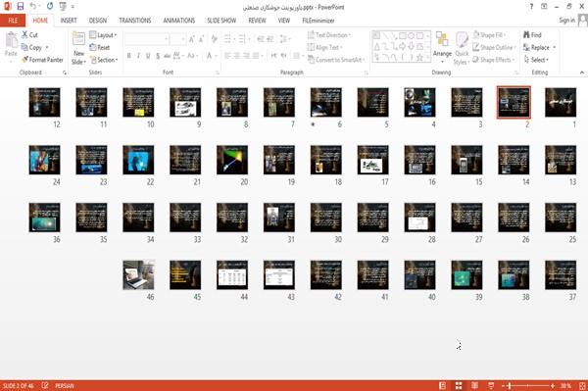Open PowerPoint Help question mark
The height and width of the screenshot is (391, 588).
click(x=531, y=7)
